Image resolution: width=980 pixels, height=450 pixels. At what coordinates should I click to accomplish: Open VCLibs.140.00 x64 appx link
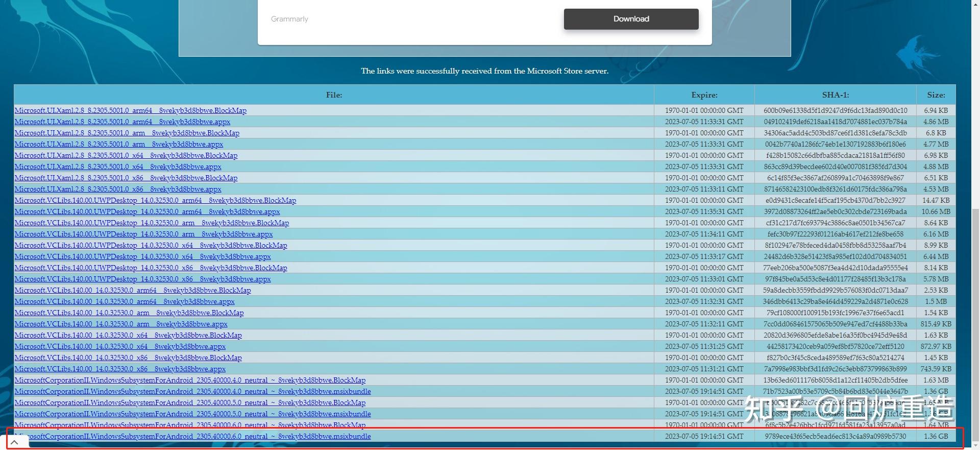pyautogui.click(x=120, y=346)
